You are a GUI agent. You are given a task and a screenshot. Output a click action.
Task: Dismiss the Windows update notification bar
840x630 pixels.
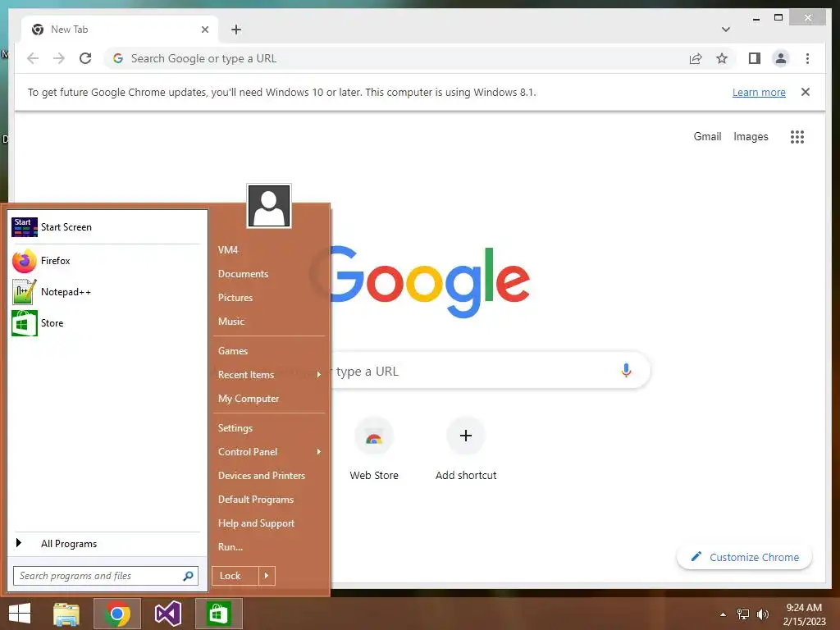point(806,92)
